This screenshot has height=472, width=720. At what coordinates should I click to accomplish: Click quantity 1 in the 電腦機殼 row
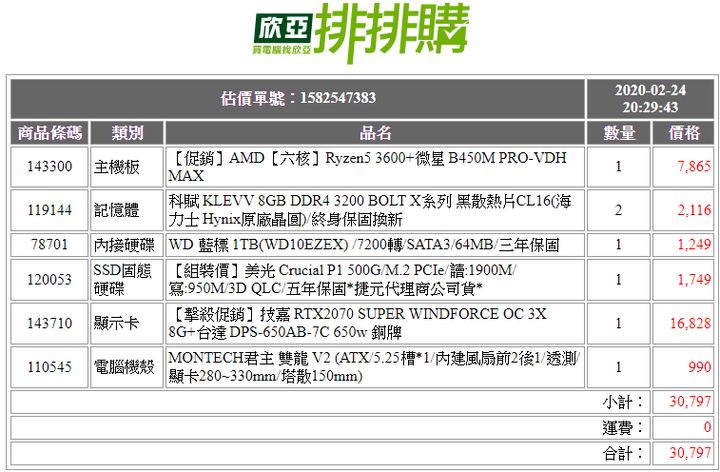click(619, 367)
